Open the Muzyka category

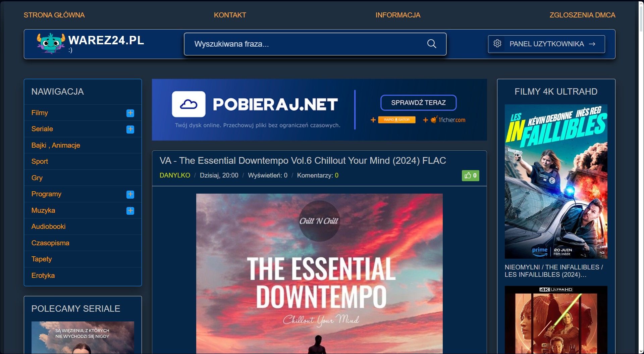coord(43,210)
